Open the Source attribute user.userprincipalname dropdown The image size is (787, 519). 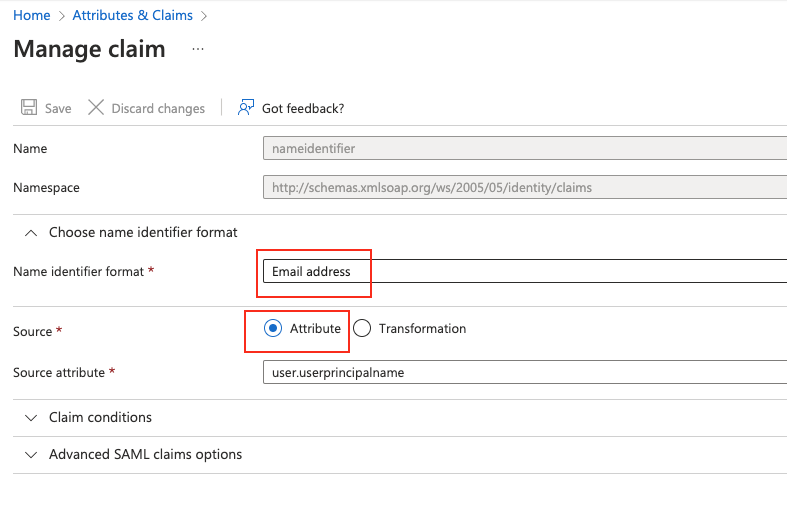(524, 372)
